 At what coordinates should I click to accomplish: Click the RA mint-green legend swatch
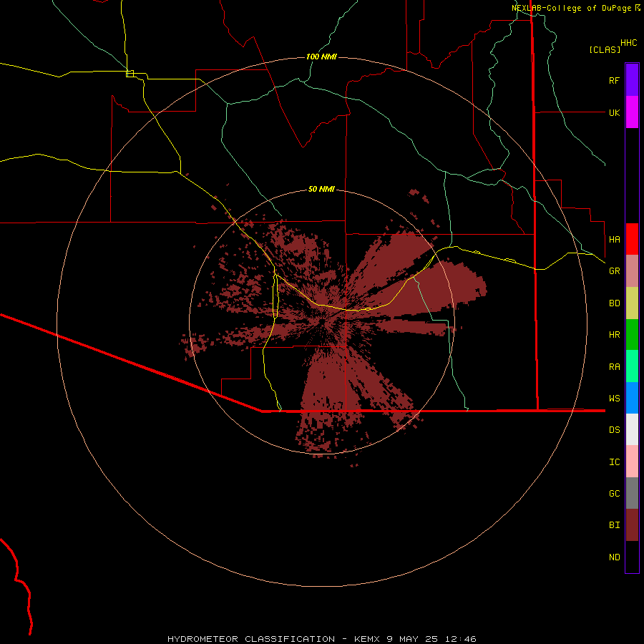(x=632, y=366)
